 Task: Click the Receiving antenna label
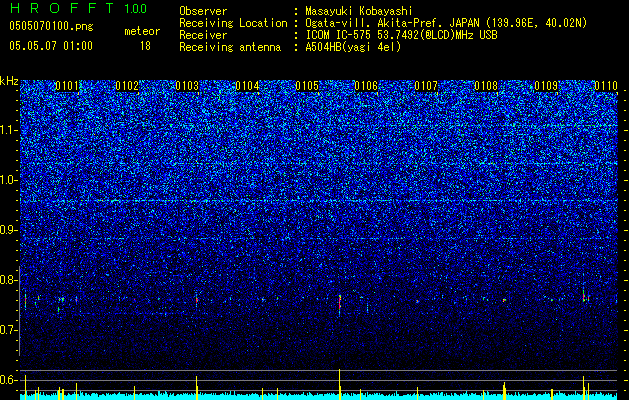point(230,47)
